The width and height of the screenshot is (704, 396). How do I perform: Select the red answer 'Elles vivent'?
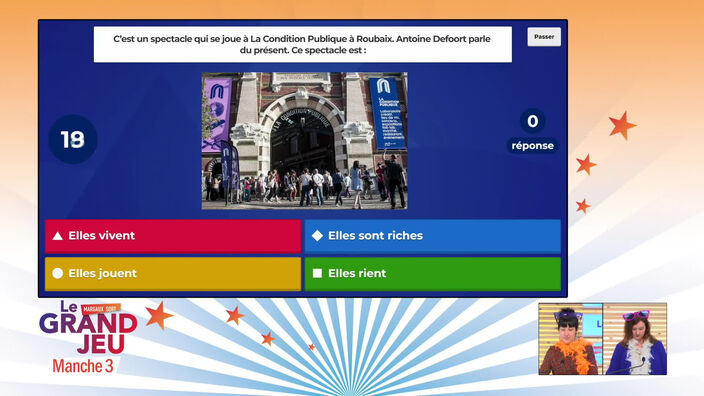[x=173, y=236]
